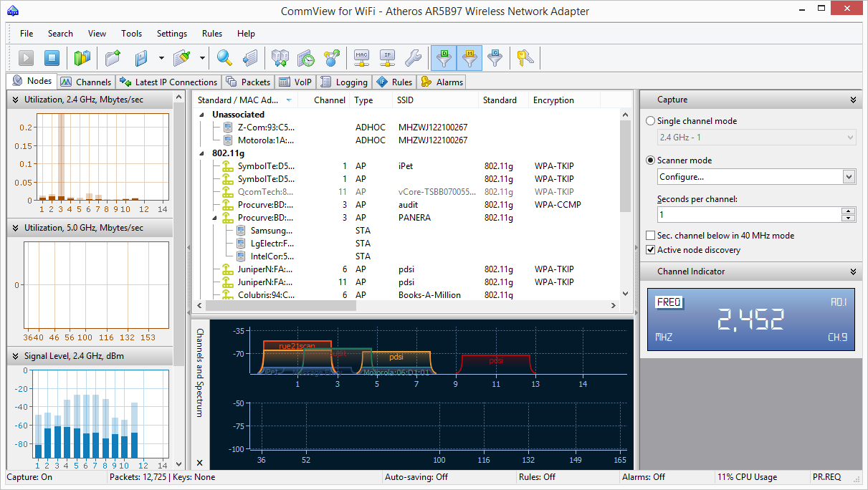Open the IP aliases toolbar icon
This screenshot has width=868, height=490.
click(x=387, y=58)
